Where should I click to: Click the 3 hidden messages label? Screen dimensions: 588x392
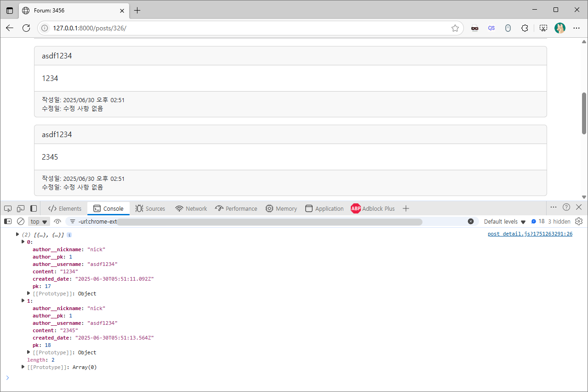559,221
